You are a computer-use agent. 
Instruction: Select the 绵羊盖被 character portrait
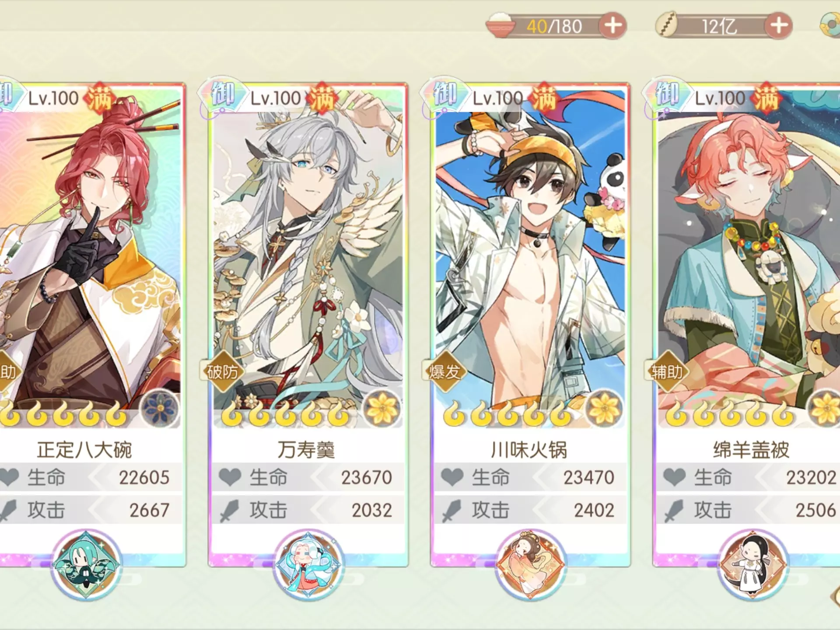[748, 262]
